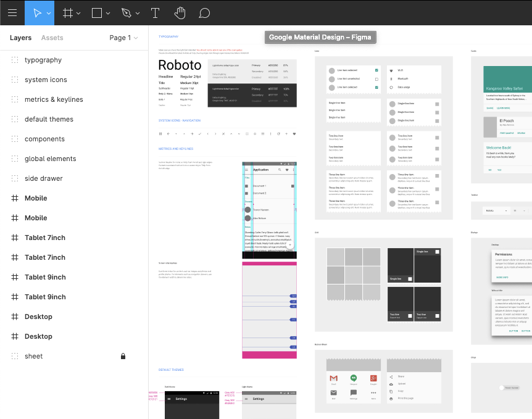
Task: Select the first Tablet 7inch frame layer
Action: coord(44,238)
